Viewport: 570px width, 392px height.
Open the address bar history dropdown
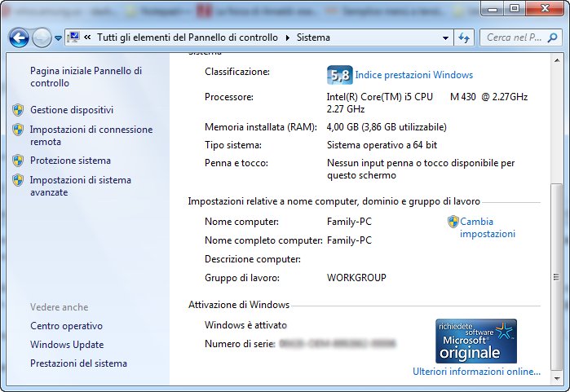(x=445, y=37)
